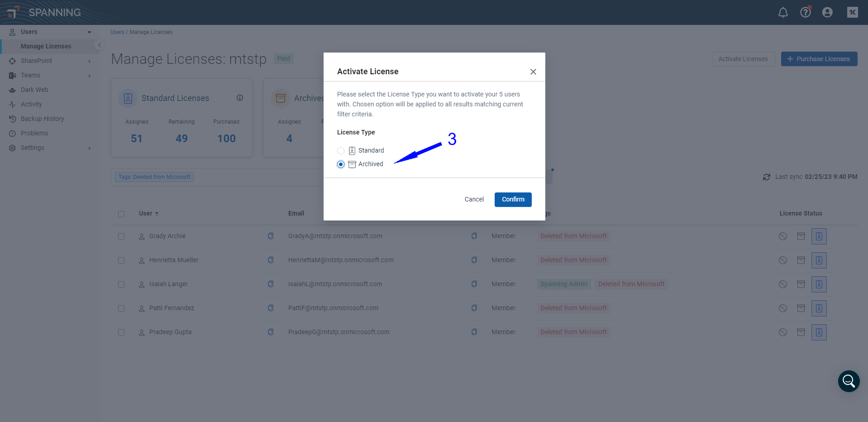
Task: Open Dark Web in sidebar
Action: (34, 90)
